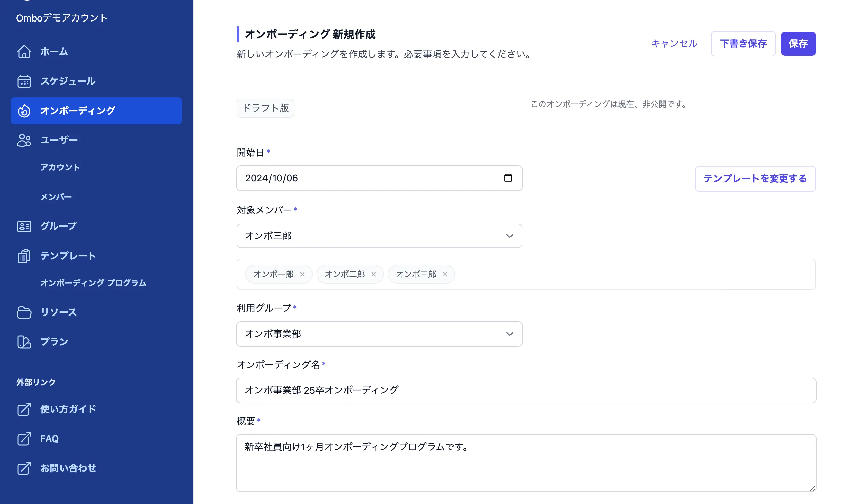Click the お問い合わせ external link icon

(x=24, y=468)
